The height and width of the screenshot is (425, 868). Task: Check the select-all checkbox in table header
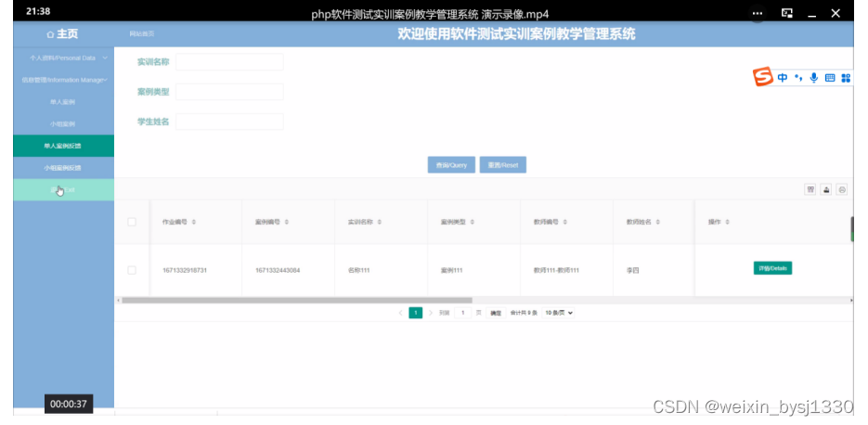132,222
